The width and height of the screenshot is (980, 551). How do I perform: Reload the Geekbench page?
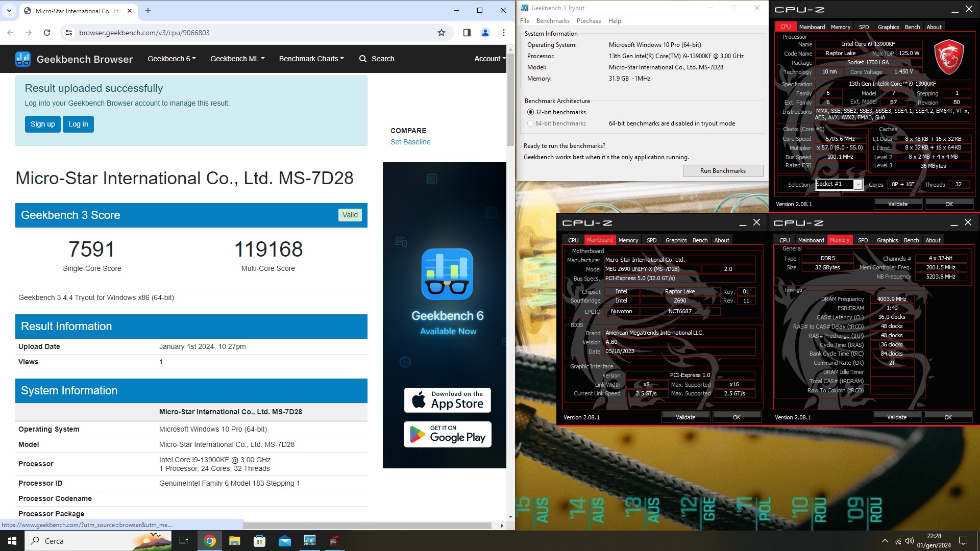47,33
